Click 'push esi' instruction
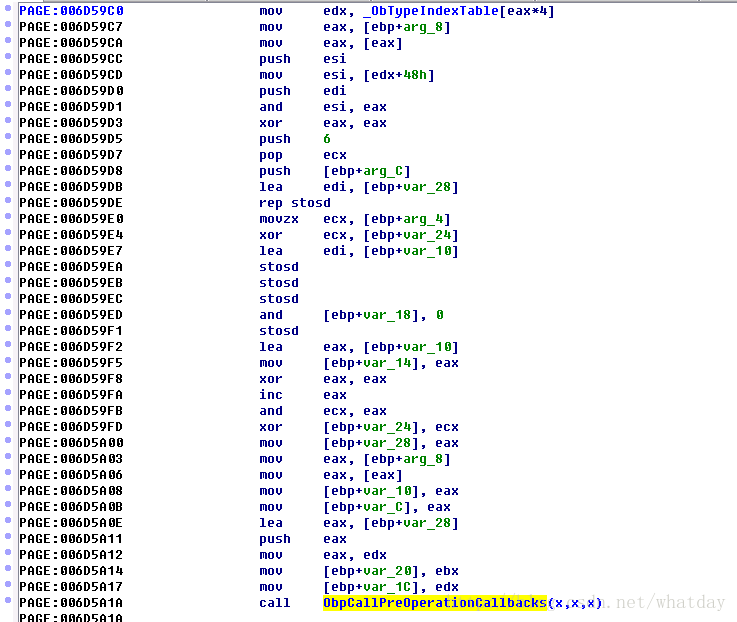 303,59
